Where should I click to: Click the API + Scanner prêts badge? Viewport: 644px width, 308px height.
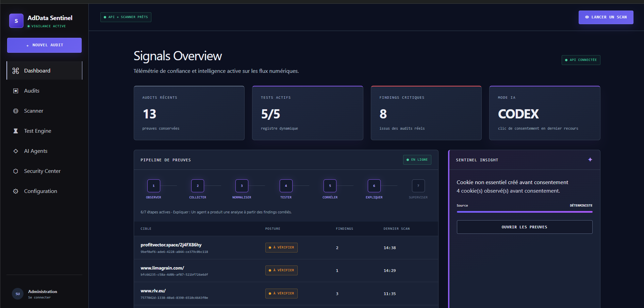(x=126, y=17)
